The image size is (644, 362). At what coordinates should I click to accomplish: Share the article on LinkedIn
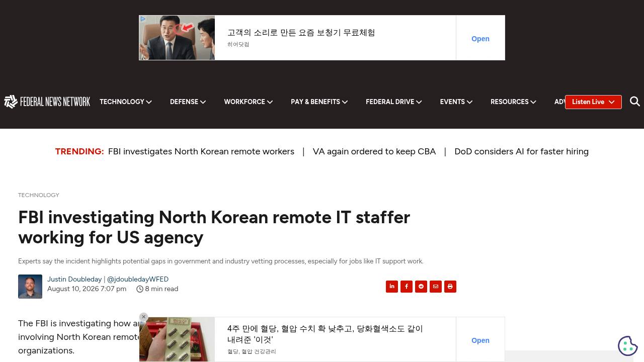pos(392,287)
